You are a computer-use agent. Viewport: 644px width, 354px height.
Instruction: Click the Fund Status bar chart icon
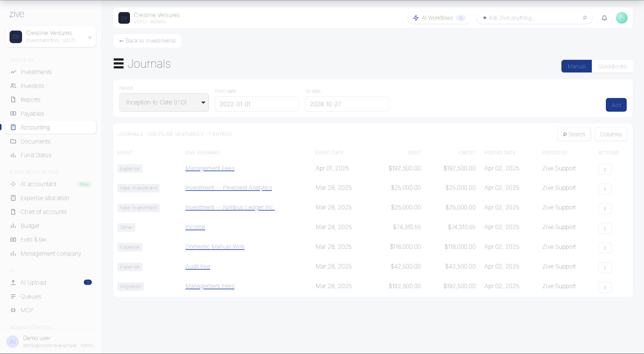[x=13, y=155]
